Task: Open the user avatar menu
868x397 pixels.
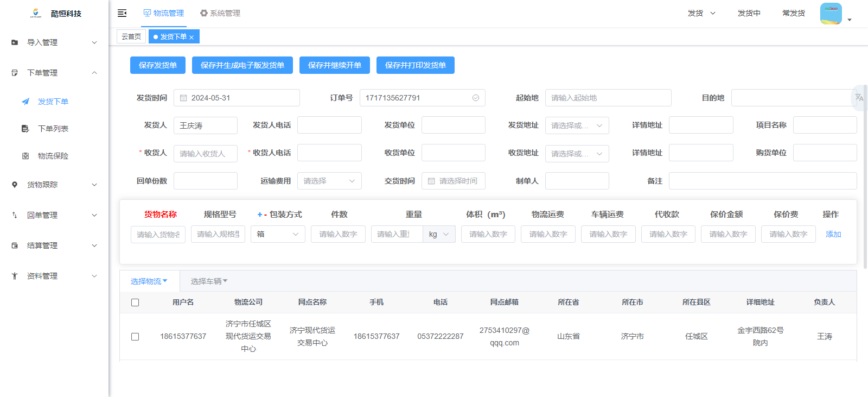Action: (831, 14)
